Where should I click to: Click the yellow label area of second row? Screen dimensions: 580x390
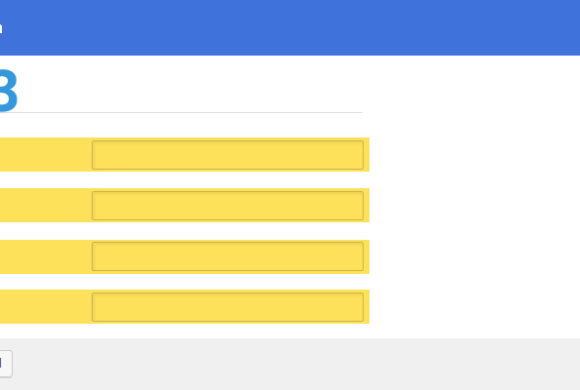pyautogui.click(x=45, y=205)
